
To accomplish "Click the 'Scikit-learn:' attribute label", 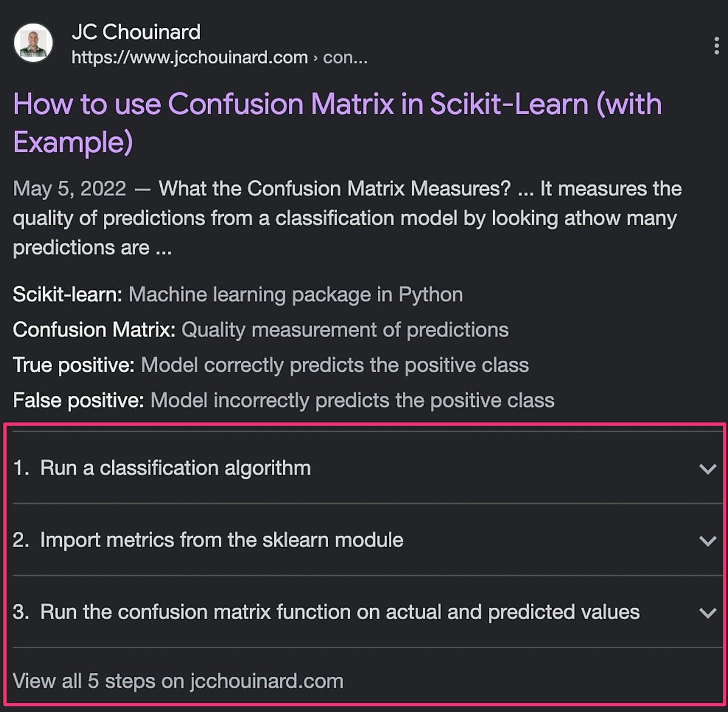I will (67, 295).
